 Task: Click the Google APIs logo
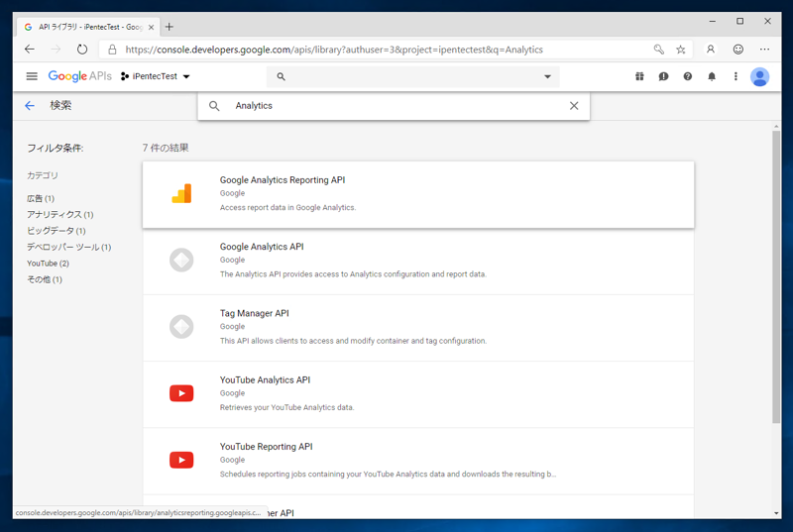pos(80,76)
